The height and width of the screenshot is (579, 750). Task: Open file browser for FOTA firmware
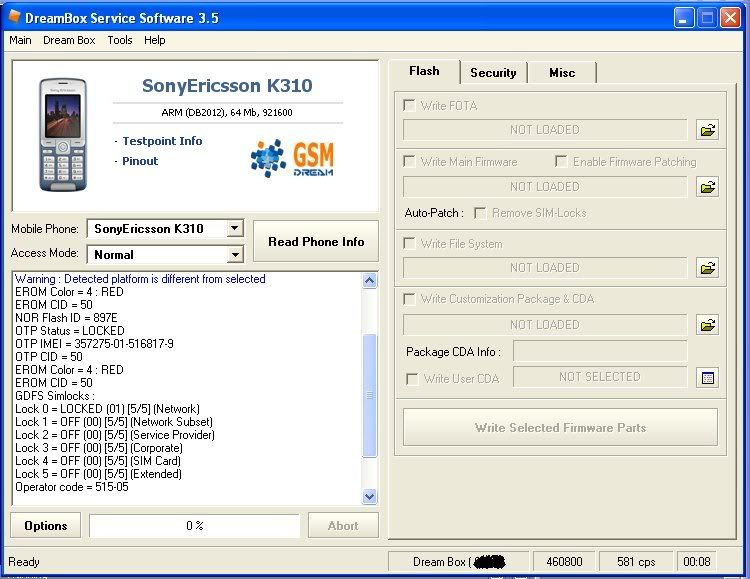pos(707,130)
